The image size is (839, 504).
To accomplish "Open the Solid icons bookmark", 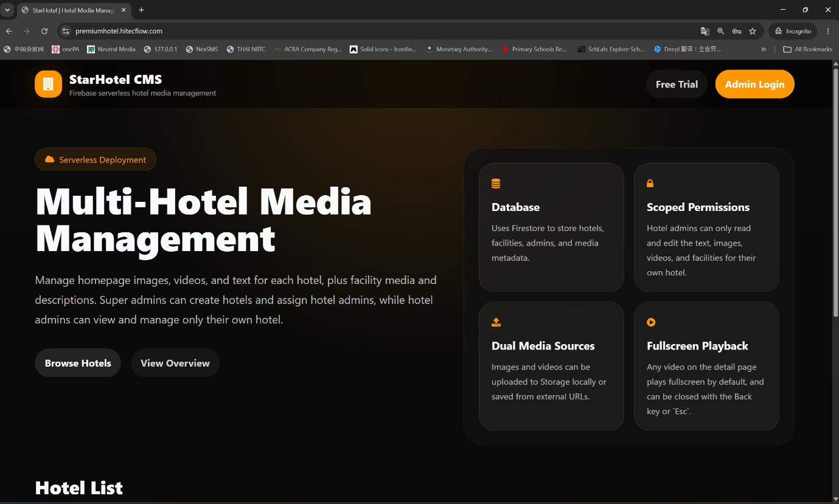I will tap(383, 49).
